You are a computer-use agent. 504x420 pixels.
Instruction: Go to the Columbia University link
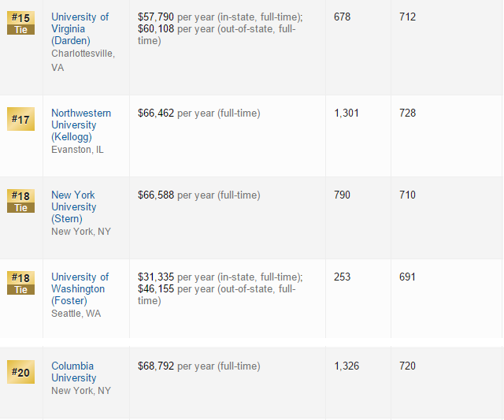[x=73, y=372]
